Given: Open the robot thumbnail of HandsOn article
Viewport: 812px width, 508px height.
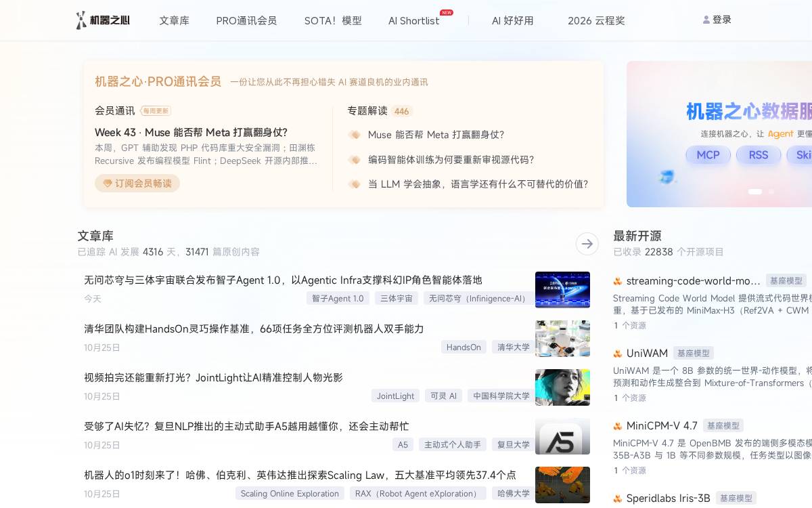Looking at the screenshot, I should pyautogui.click(x=562, y=339).
